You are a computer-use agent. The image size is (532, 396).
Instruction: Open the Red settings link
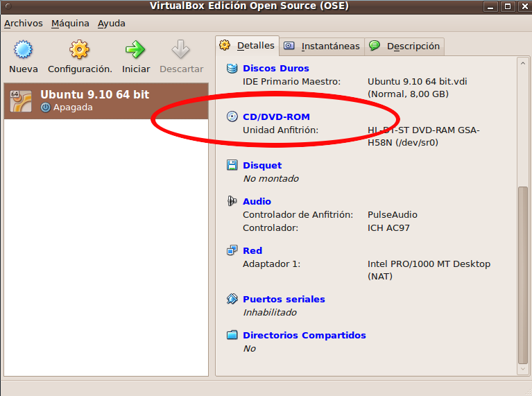(252, 250)
